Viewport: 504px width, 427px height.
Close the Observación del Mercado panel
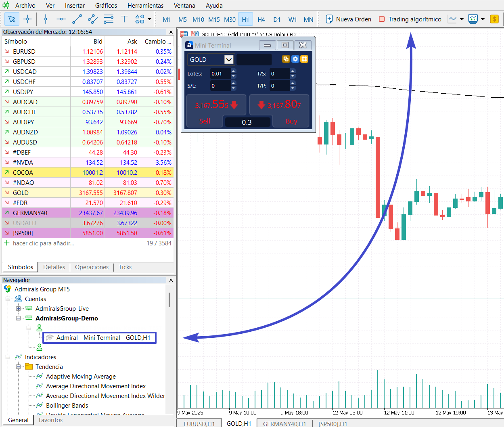[x=171, y=32]
